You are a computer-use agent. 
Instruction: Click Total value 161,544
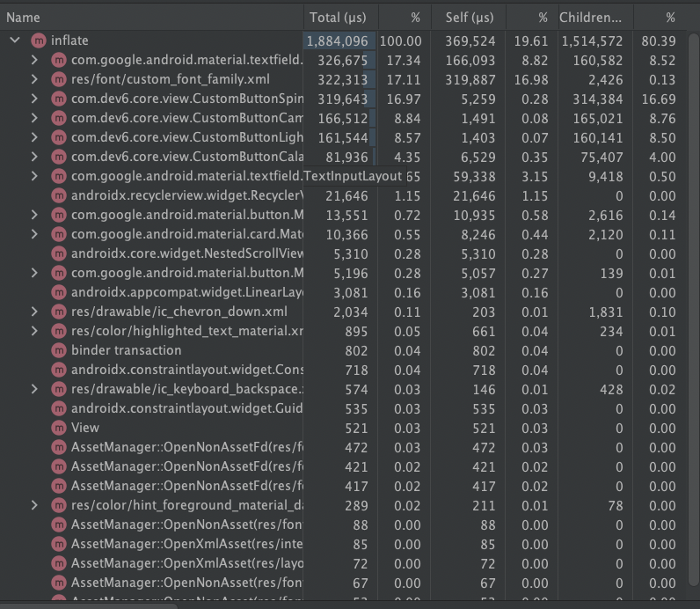342,138
